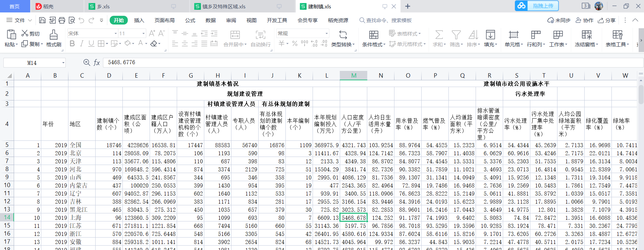Image resolution: width=644 pixels, height=250 pixels.
Task: Click the Save icon in quick toolbar
Action: [42, 20]
